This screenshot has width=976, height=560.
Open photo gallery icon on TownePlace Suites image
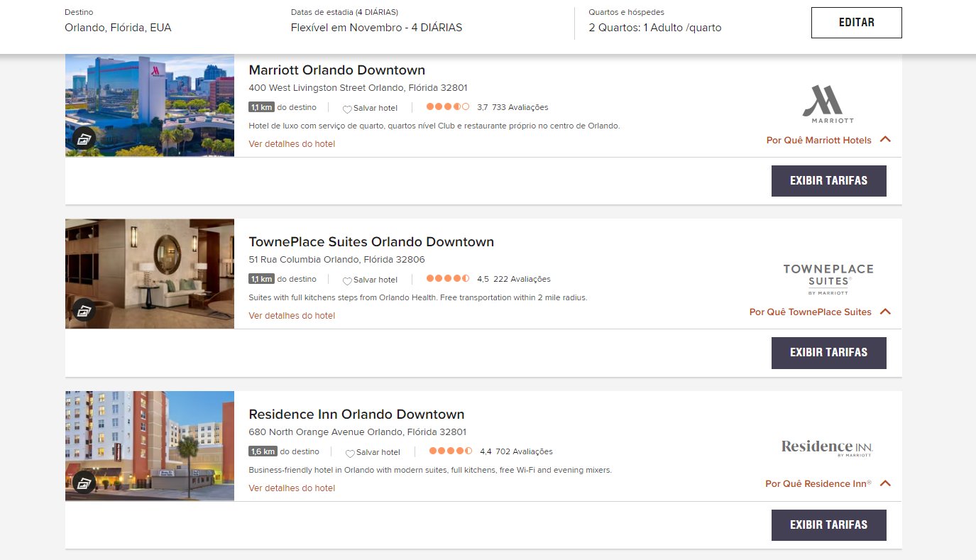(84, 310)
